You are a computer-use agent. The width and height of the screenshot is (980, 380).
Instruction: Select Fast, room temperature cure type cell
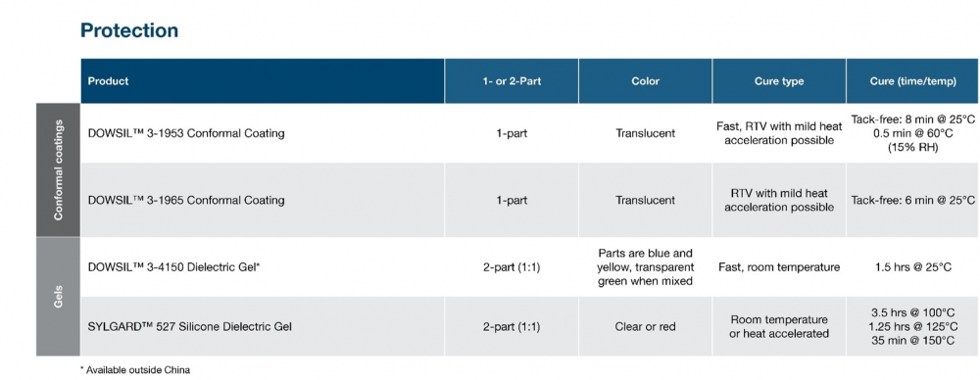[779, 266]
